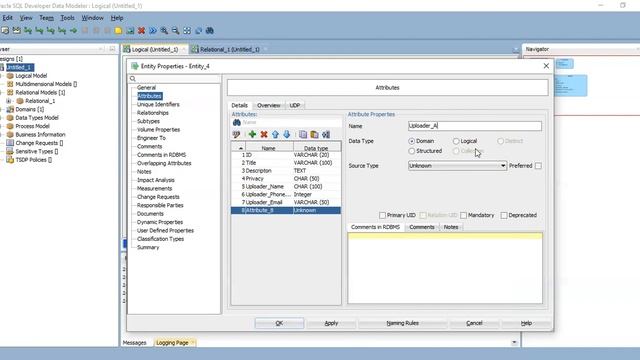Click the green plus add attribute icon
Viewport: 640px width, 360px height.
252,134
